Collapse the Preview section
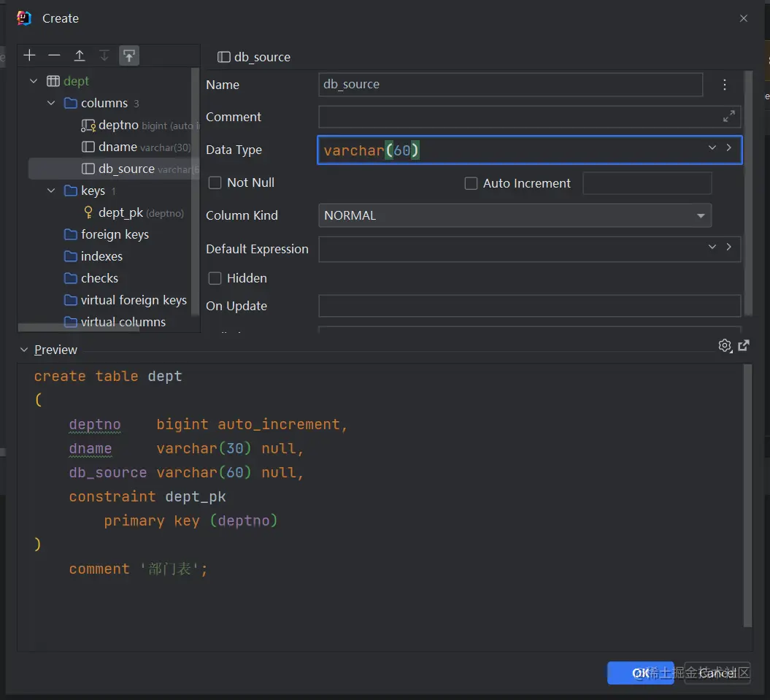The image size is (770, 700). (x=23, y=350)
